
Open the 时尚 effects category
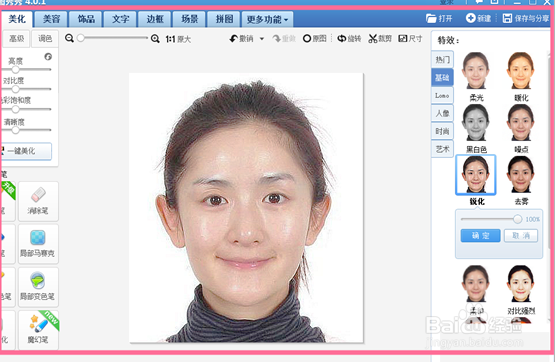click(442, 131)
